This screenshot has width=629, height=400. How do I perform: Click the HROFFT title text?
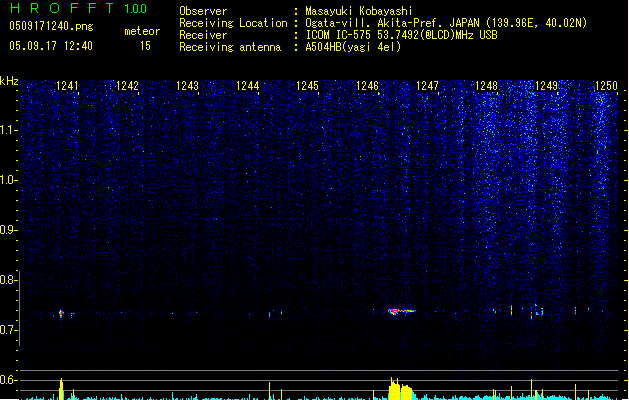click(62, 8)
